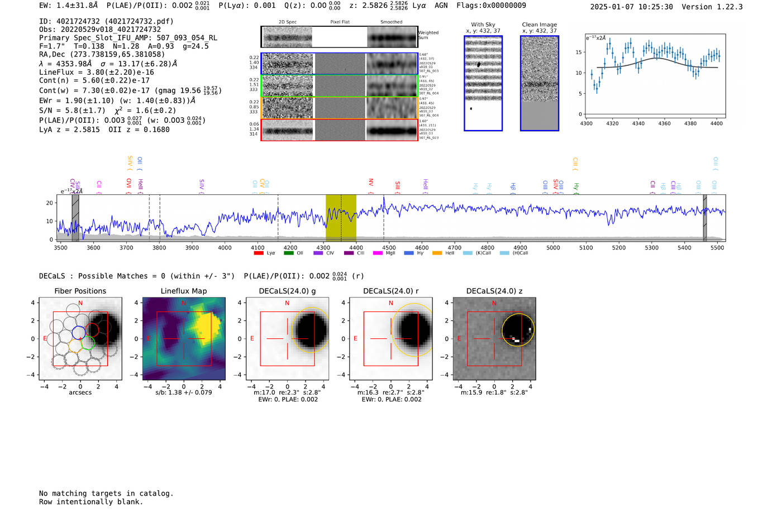
Task: Click the Cont(n) = 5.60(±0.22)e-17 line
Action: pyautogui.click(x=94, y=81)
